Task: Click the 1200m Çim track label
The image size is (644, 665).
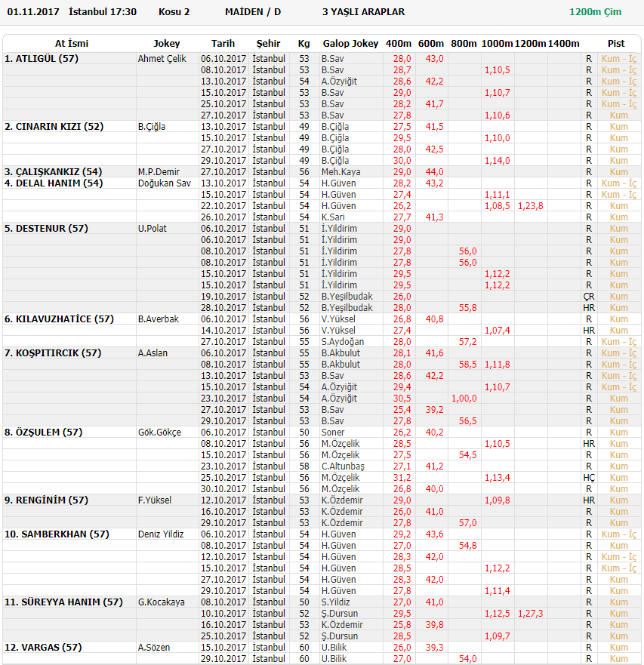Action: (595, 12)
